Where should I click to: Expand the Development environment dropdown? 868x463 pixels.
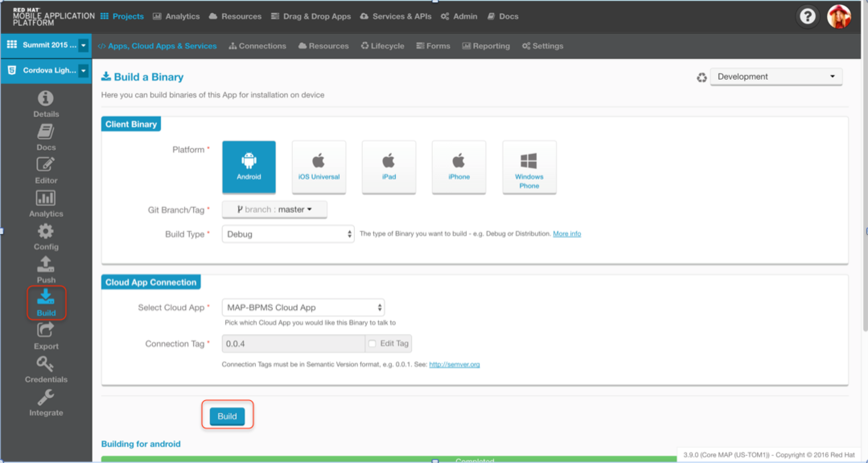coord(776,76)
